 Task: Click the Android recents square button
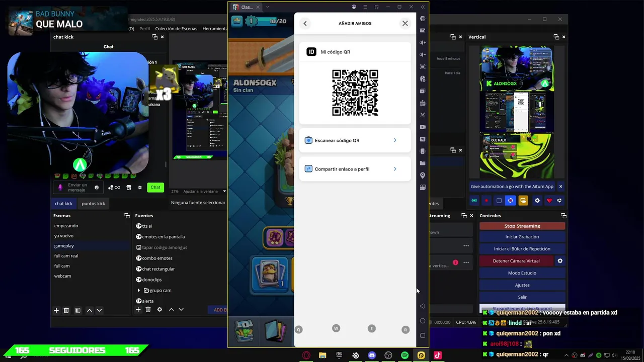[x=422, y=335]
